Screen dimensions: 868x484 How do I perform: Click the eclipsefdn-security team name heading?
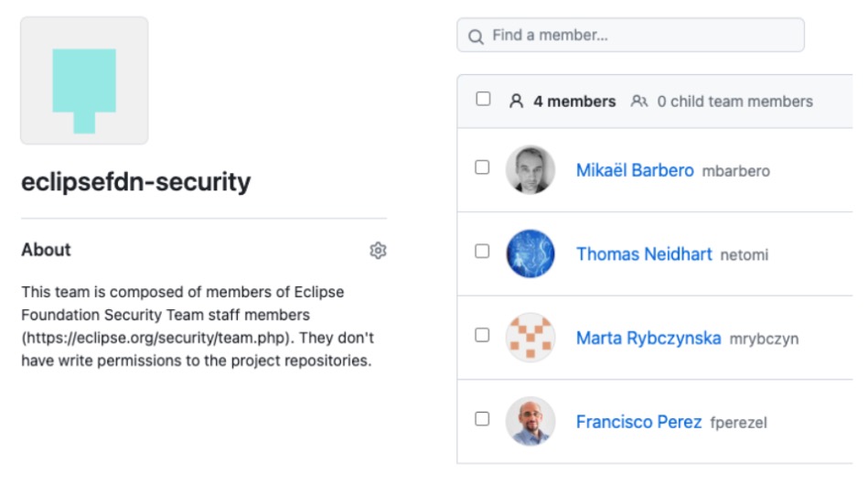(135, 182)
